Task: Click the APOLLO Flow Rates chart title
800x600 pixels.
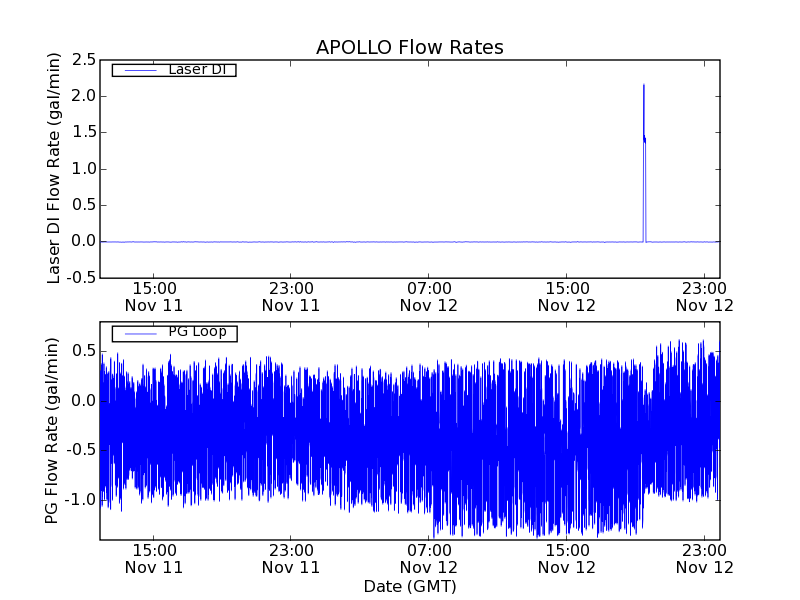Action: click(409, 47)
